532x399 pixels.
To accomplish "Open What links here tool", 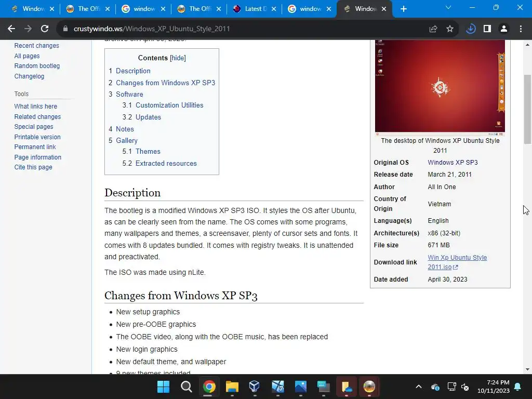I will point(36,106).
